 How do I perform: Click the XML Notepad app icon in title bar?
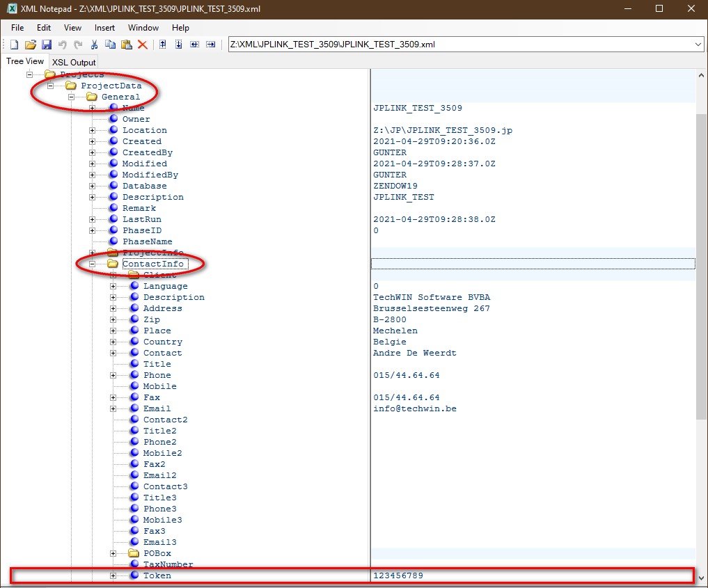point(13,8)
